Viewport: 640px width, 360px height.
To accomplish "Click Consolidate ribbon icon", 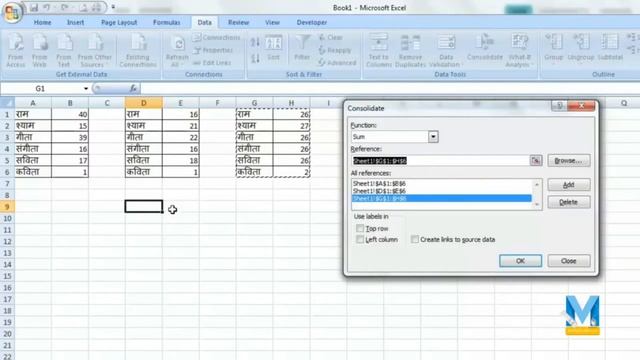I will [484, 48].
